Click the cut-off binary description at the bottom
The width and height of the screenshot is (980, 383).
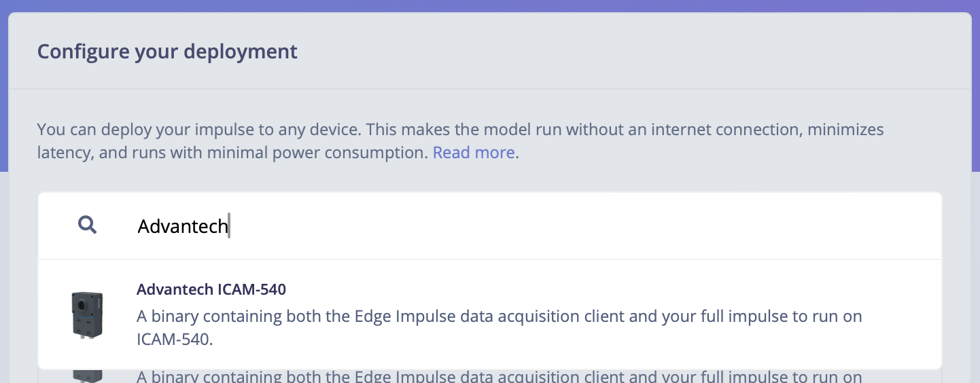[499, 376]
